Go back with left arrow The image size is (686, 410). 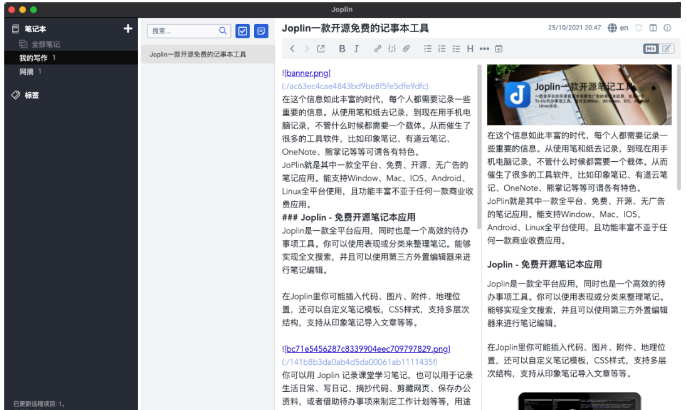point(292,49)
